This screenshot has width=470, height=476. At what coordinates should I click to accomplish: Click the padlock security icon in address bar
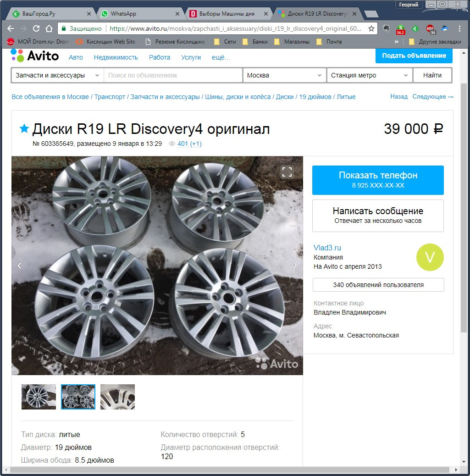63,28
